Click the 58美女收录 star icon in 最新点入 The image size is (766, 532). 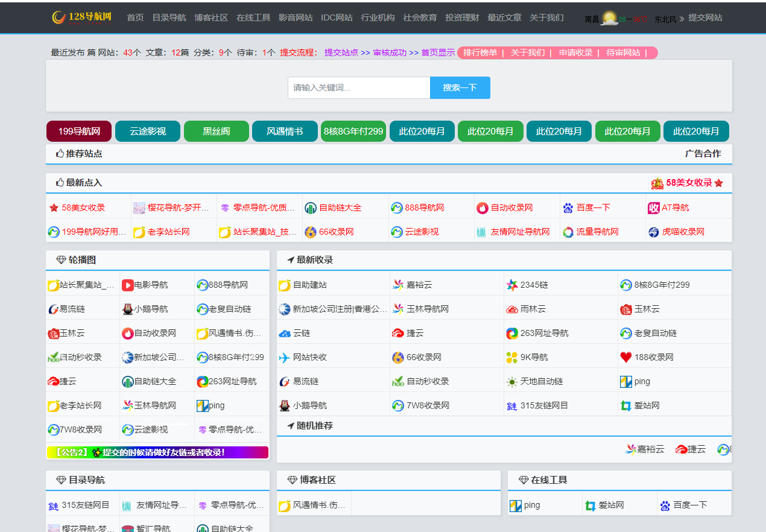point(54,207)
